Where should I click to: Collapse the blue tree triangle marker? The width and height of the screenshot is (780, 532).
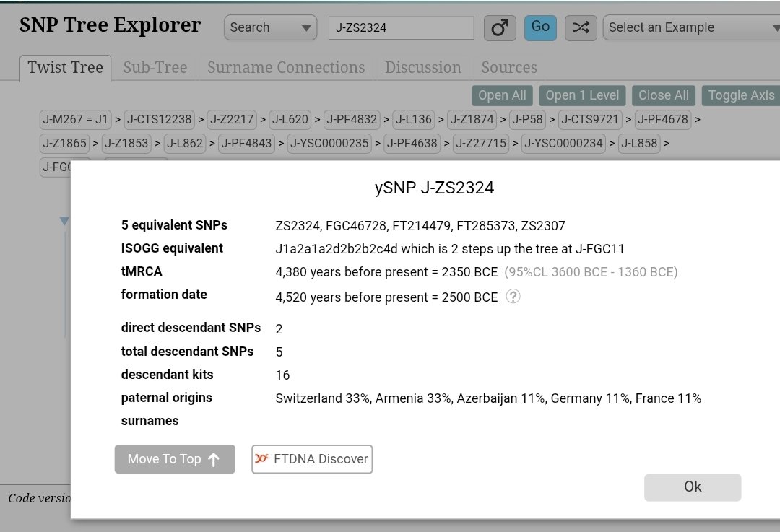(x=64, y=221)
